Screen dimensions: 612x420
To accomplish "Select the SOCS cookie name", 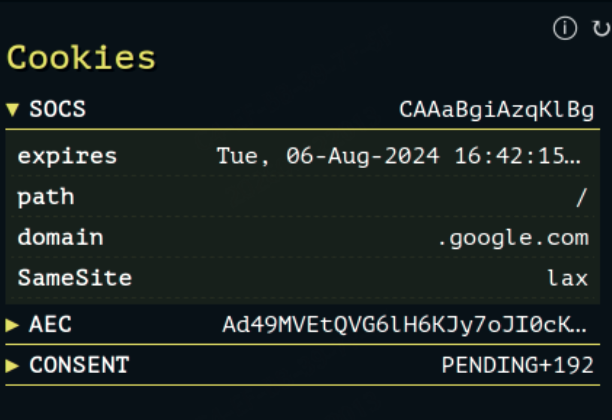I will point(57,109).
